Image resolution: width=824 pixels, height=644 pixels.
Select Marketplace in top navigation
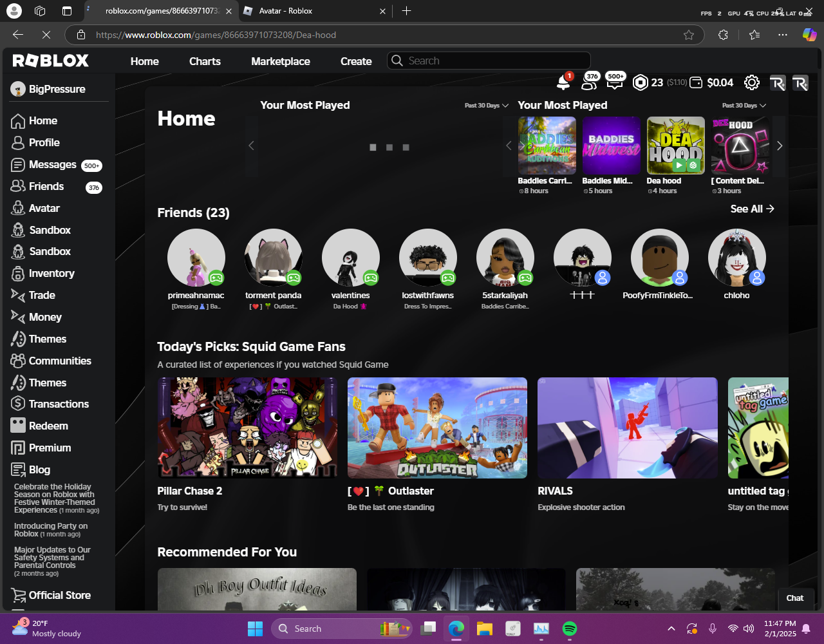pyautogui.click(x=281, y=62)
